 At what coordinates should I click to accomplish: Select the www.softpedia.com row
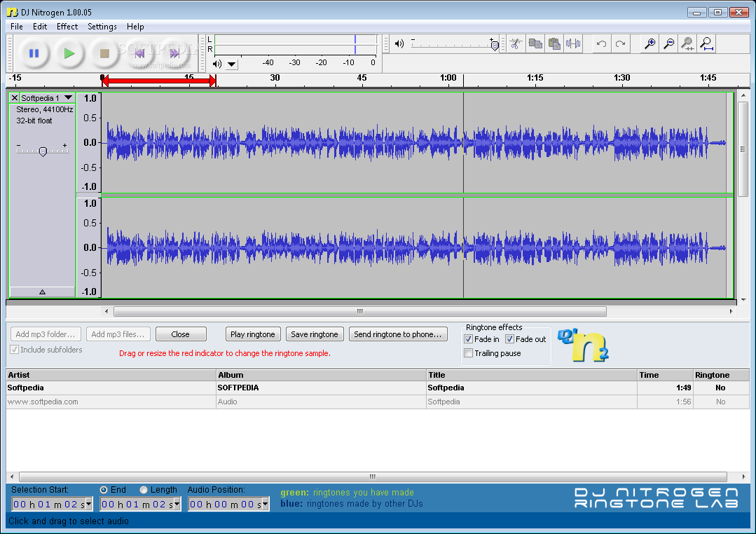click(x=378, y=402)
